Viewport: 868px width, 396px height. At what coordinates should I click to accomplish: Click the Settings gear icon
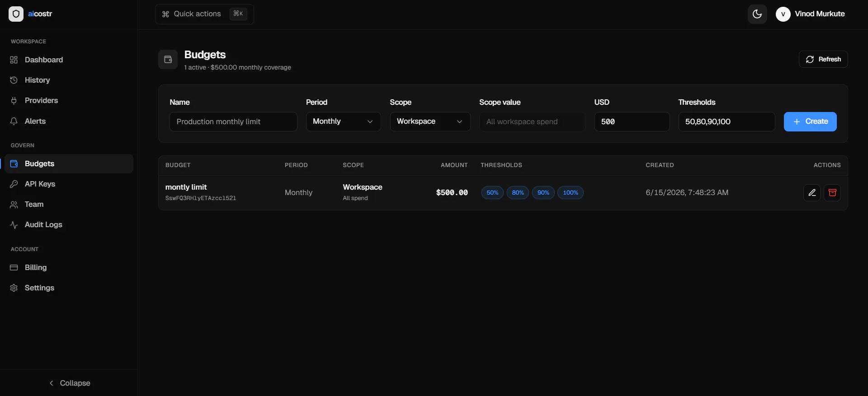click(14, 288)
